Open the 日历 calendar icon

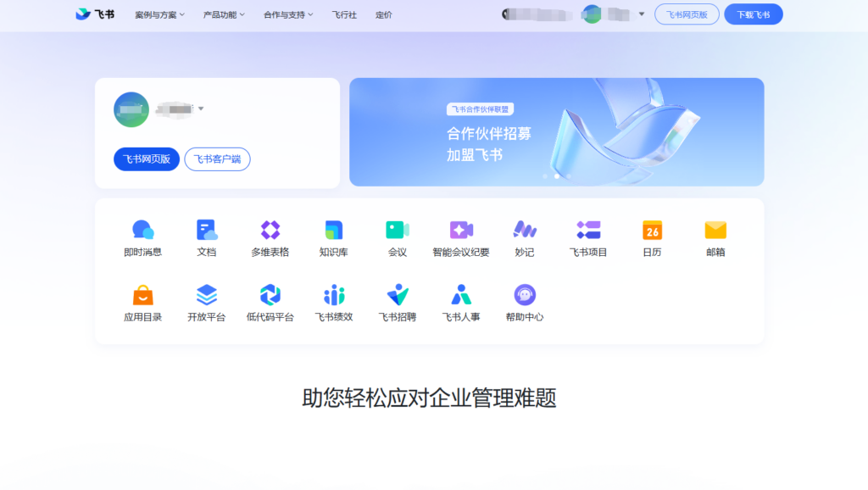click(x=652, y=230)
